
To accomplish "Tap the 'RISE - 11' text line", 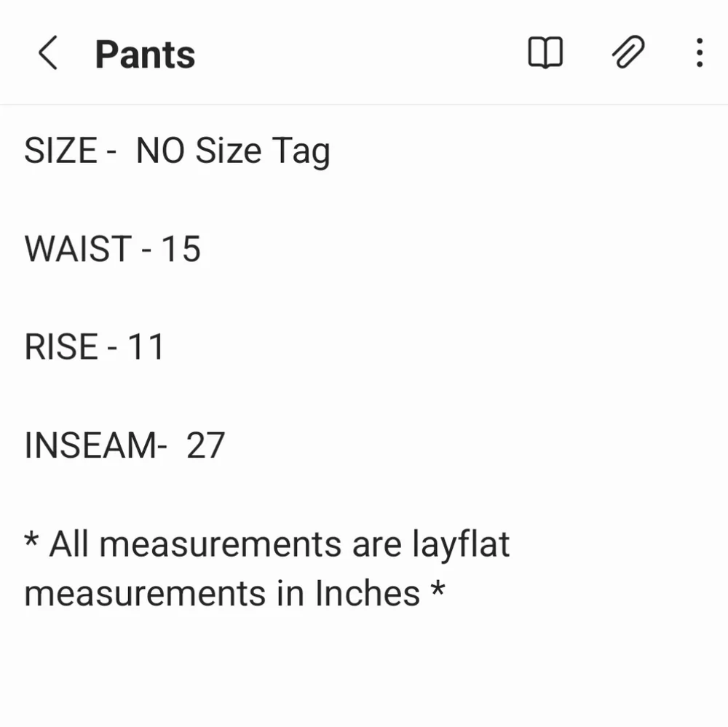I will click(93, 346).
